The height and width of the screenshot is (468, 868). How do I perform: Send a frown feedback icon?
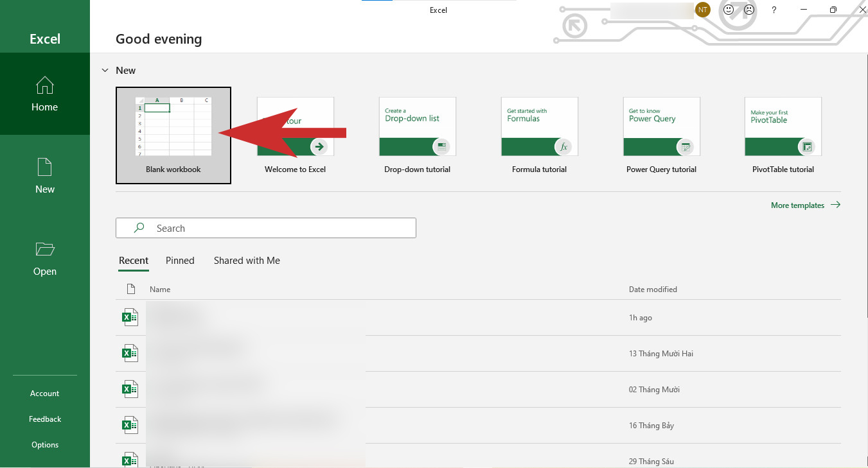point(749,10)
